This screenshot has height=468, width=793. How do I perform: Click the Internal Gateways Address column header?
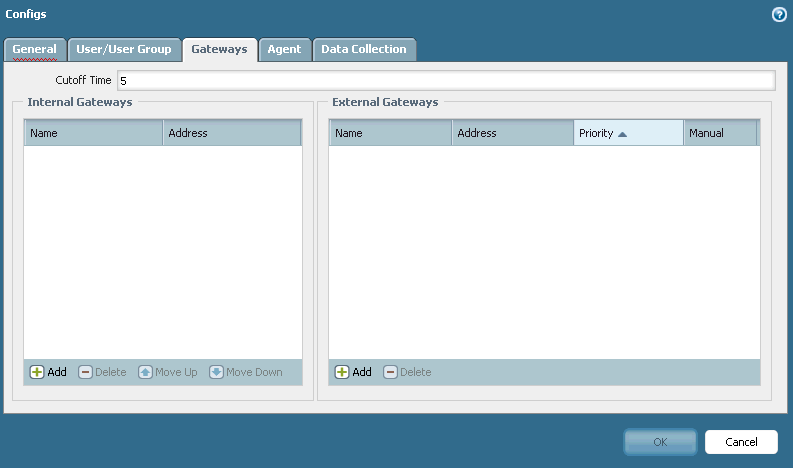pos(231,133)
